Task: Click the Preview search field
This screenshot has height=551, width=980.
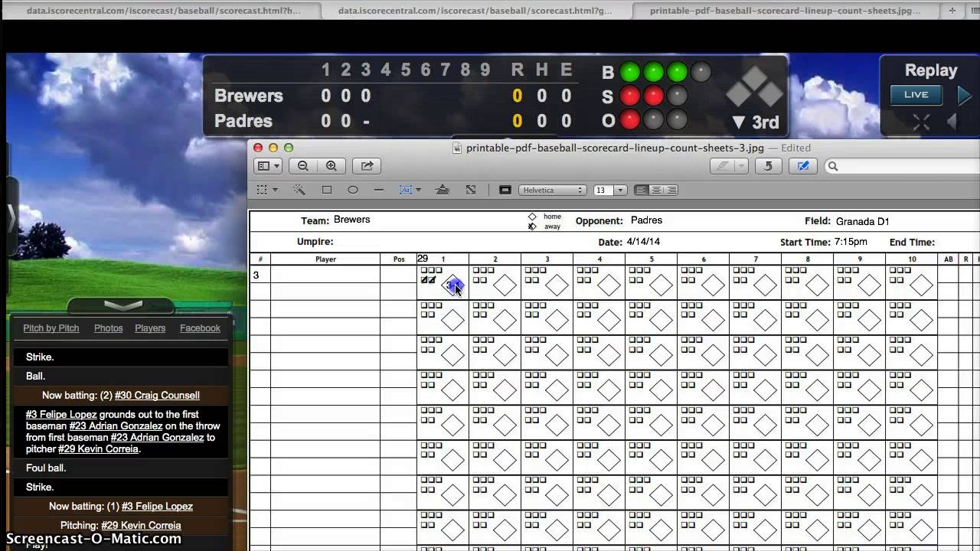Action: [903, 166]
